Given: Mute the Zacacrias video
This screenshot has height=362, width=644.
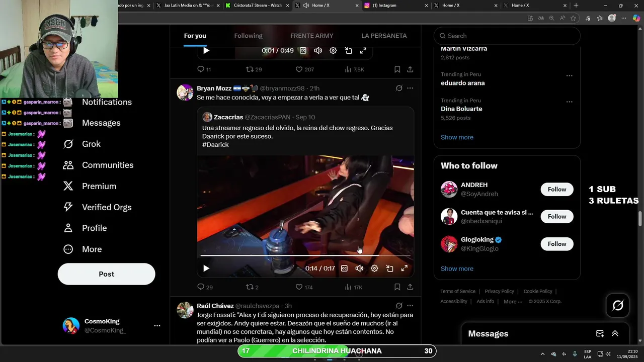Looking at the screenshot, I should pos(359,268).
